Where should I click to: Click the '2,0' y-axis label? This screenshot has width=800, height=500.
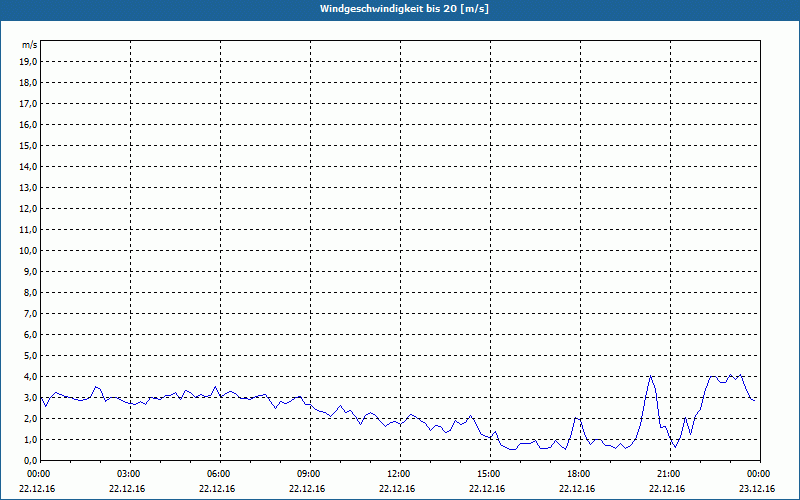click(30, 419)
